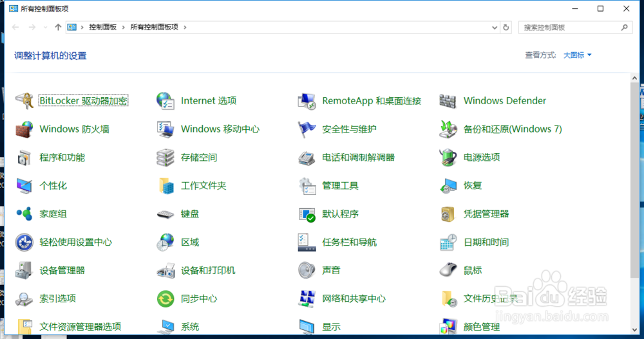Screen dimensions: 644x339
Task: Click the forward navigation arrow
Action: (x=32, y=27)
